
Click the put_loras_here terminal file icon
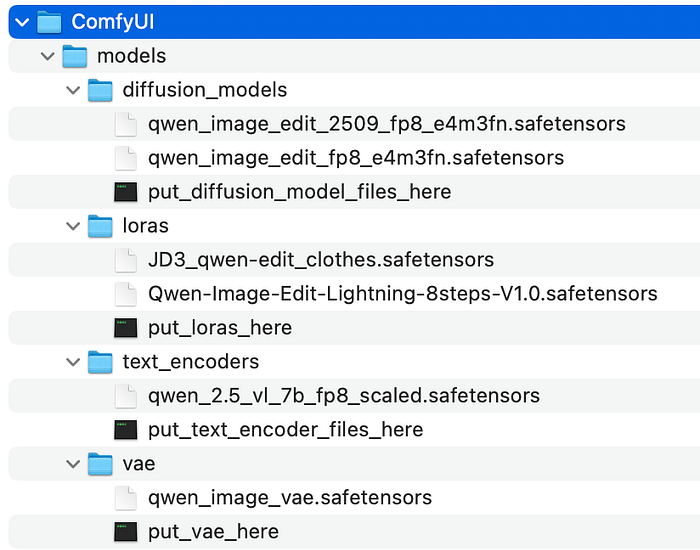(x=125, y=328)
